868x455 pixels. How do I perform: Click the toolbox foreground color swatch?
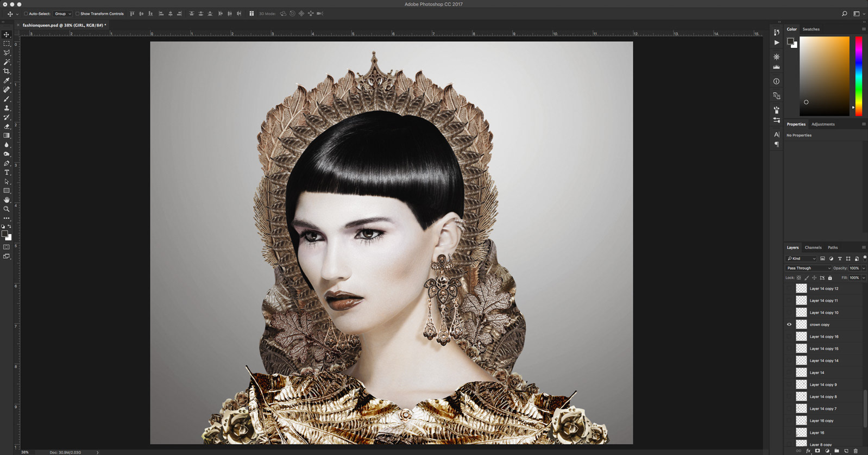point(4,234)
